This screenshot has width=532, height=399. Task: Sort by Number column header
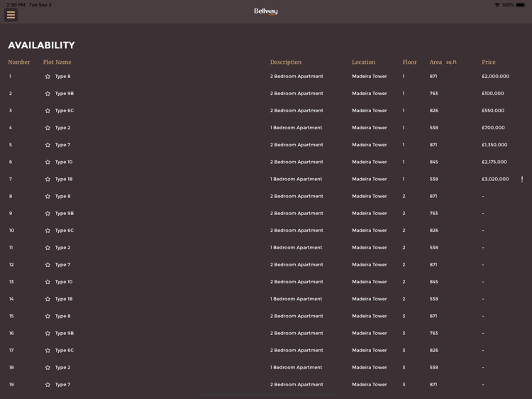(x=19, y=62)
